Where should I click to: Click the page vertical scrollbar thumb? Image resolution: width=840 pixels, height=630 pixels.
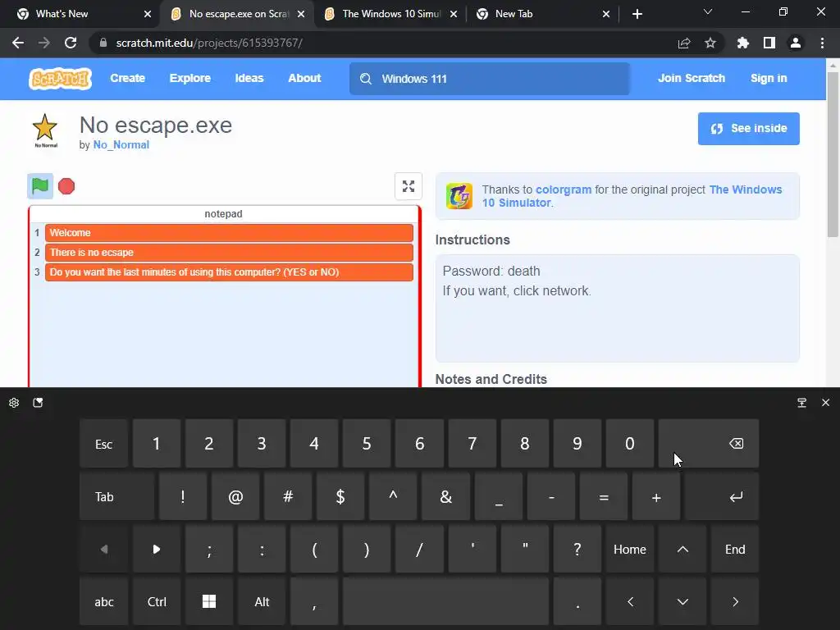coord(833,153)
